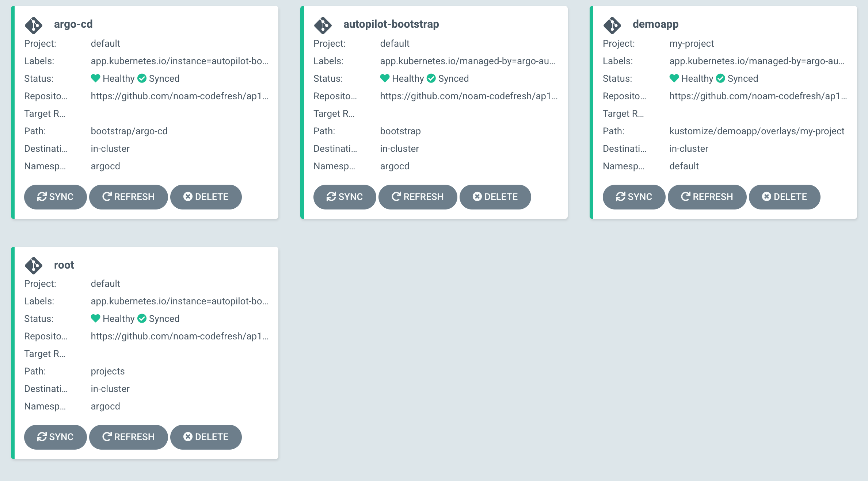
Task: Refresh the argo-cd application
Action: tap(129, 197)
